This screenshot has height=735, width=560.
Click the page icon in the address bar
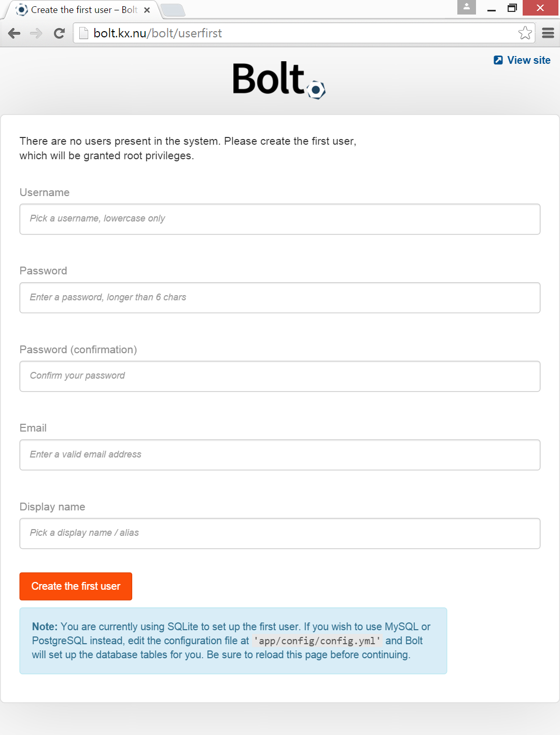click(x=82, y=33)
